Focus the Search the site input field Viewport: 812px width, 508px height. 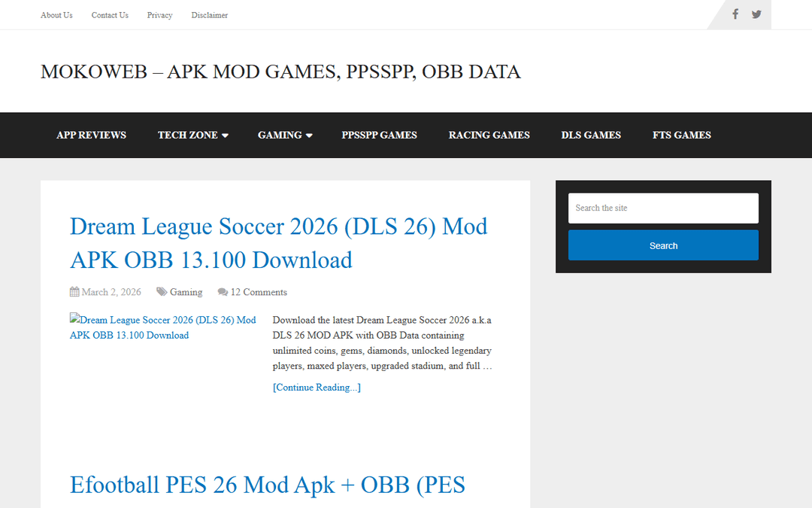point(663,208)
